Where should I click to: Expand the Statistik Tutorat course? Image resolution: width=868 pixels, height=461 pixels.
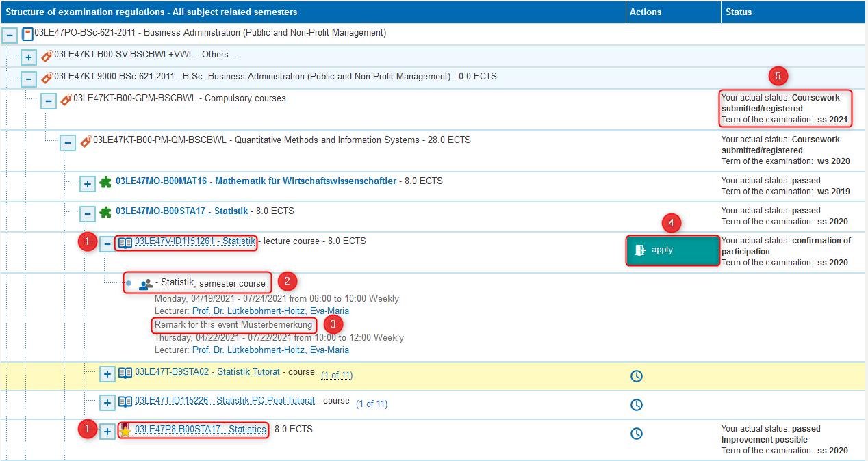coord(107,374)
